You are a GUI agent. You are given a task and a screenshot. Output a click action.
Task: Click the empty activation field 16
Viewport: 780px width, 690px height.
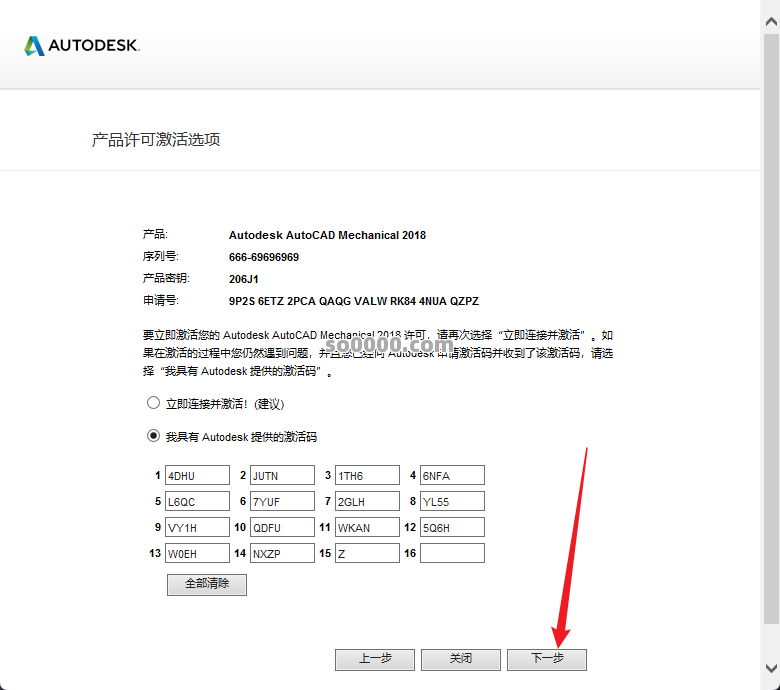coord(452,553)
